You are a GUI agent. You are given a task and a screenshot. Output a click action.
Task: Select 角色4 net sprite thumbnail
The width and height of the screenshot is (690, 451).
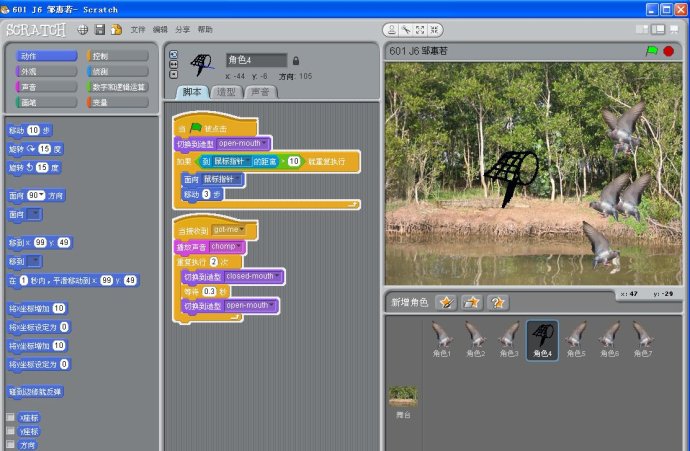(543, 340)
